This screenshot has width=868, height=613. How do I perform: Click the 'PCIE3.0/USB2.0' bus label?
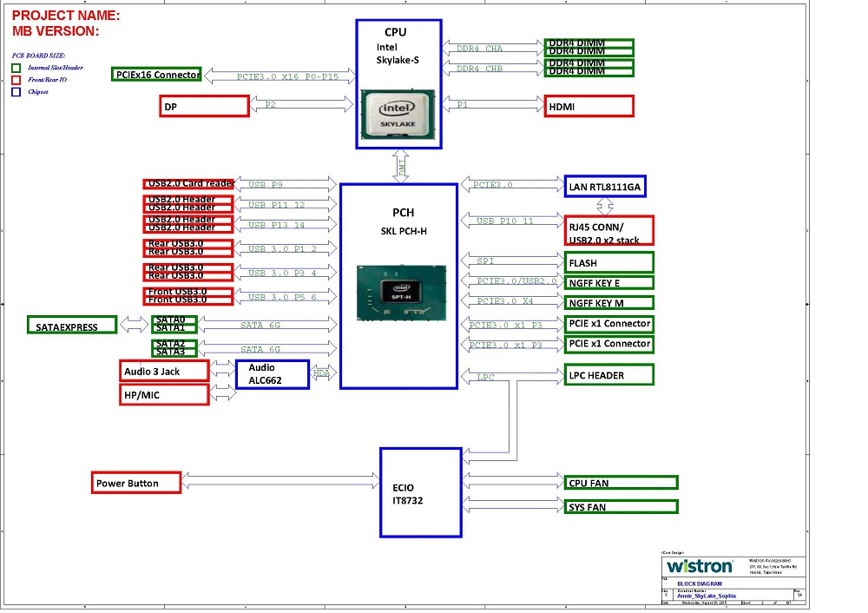click(x=516, y=280)
